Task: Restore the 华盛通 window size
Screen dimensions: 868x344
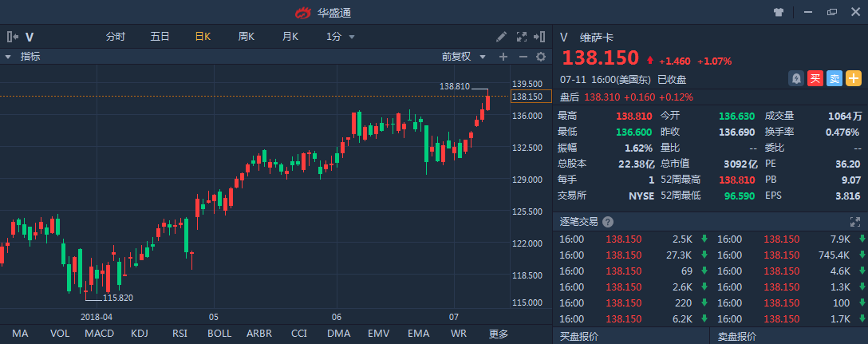Action: [832, 12]
